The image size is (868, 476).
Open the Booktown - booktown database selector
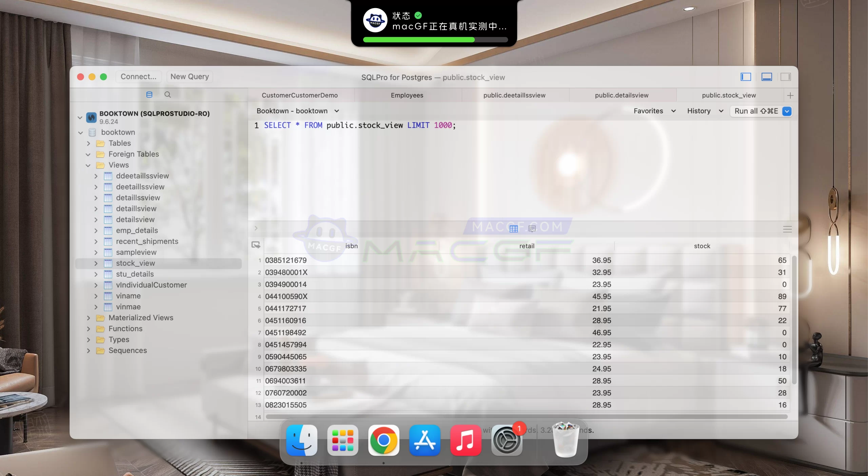point(297,111)
